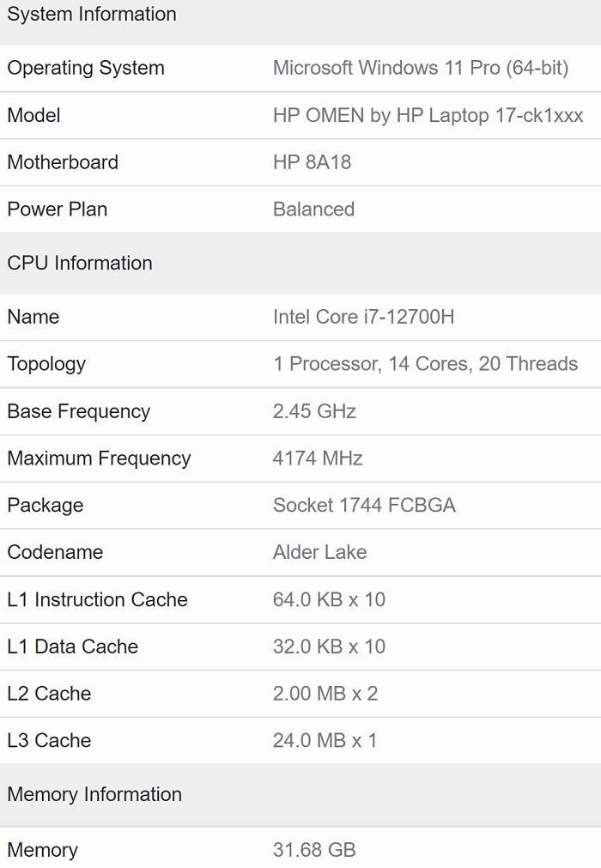The width and height of the screenshot is (601, 868).
Task: Select the Power Plan Balanced value
Action: pyautogui.click(x=313, y=209)
